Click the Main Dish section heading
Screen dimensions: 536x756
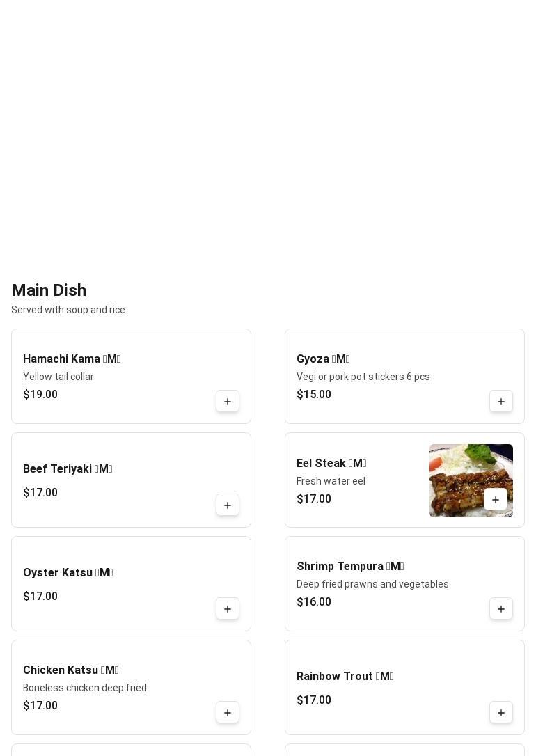(49, 290)
